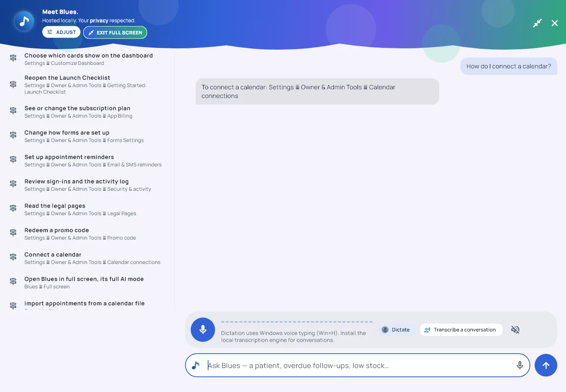The height and width of the screenshot is (392, 566).
Task: Click signpost icon beside Choose which cards
Action: (13, 58)
